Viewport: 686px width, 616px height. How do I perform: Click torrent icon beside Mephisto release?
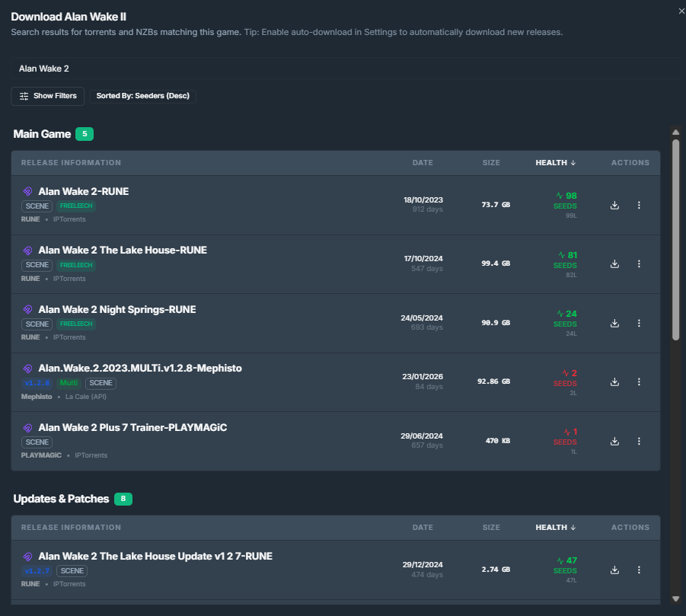point(27,369)
